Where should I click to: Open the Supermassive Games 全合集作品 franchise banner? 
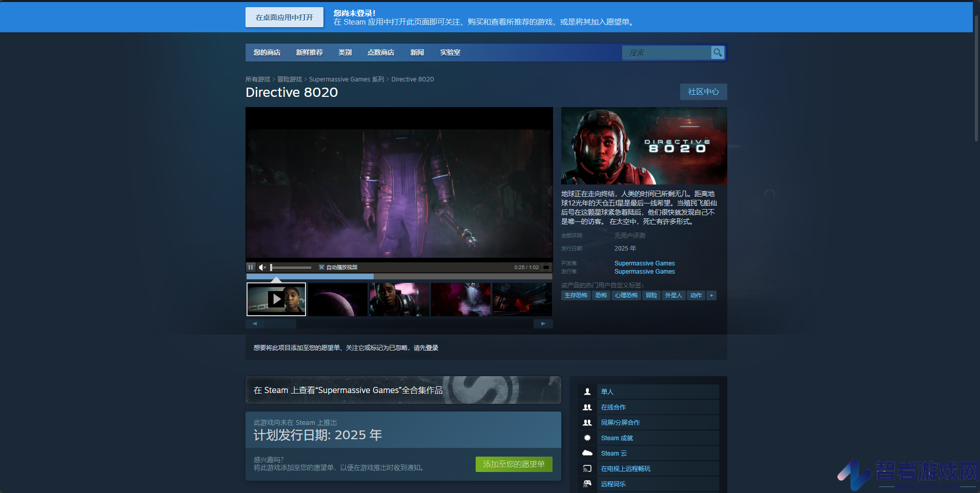[403, 390]
